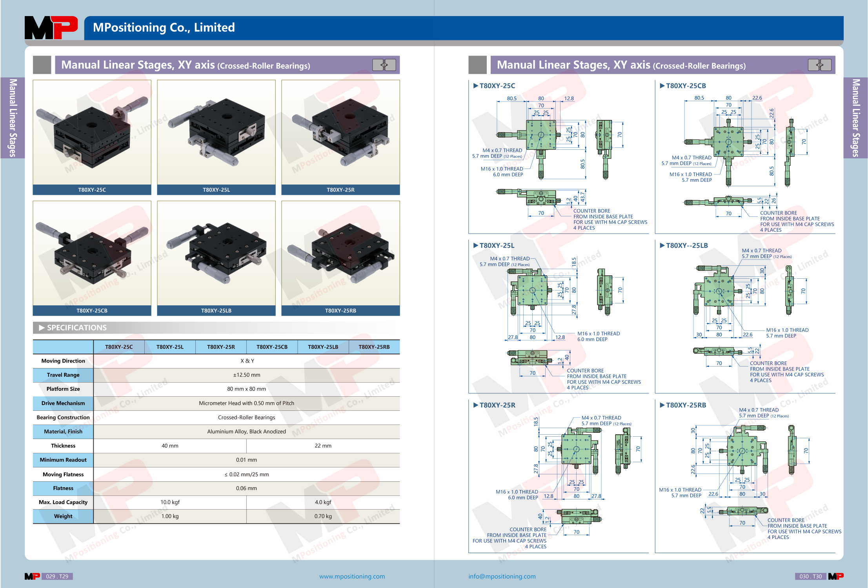
Task: Click the triangle beside T80XY-25L drawing title
Action: click(x=476, y=245)
